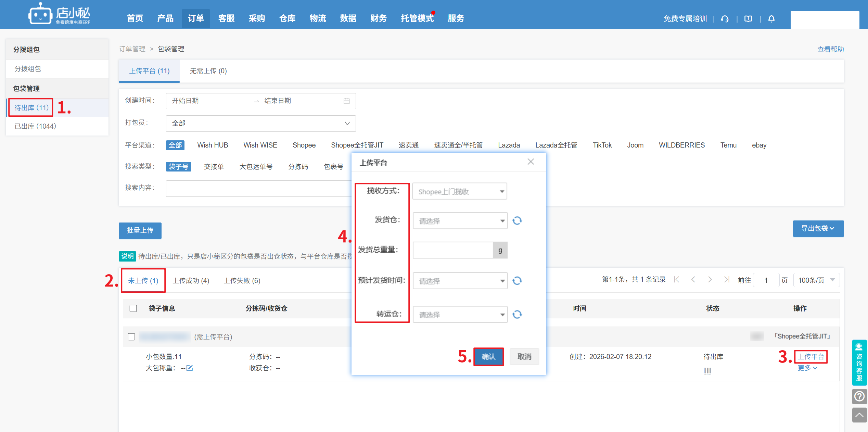Click edit icon next to 大包称重

coord(190,368)
